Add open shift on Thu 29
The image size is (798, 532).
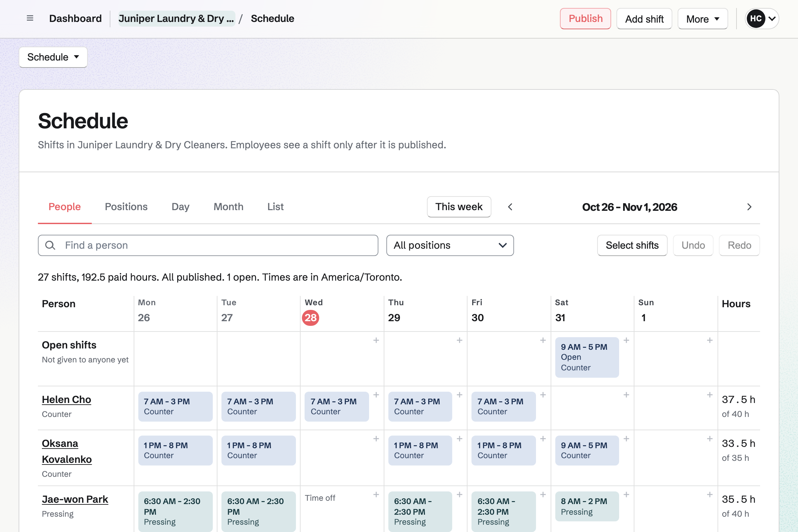[460, 340]
